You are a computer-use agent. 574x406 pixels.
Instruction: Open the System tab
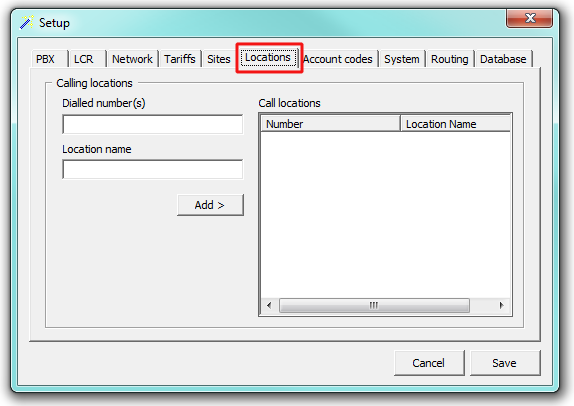click(402, 59)
